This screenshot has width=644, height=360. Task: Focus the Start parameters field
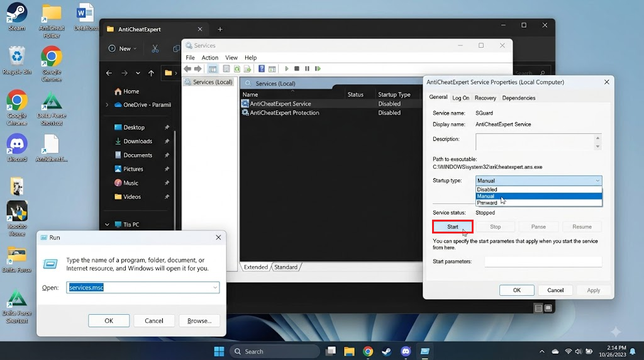(543, 261)
